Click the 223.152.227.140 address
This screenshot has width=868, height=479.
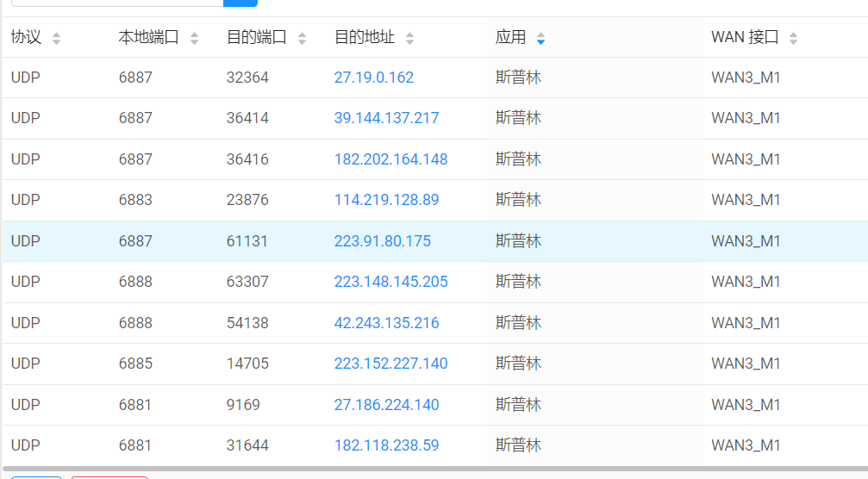pyautogui.click(x=390, y=364)
